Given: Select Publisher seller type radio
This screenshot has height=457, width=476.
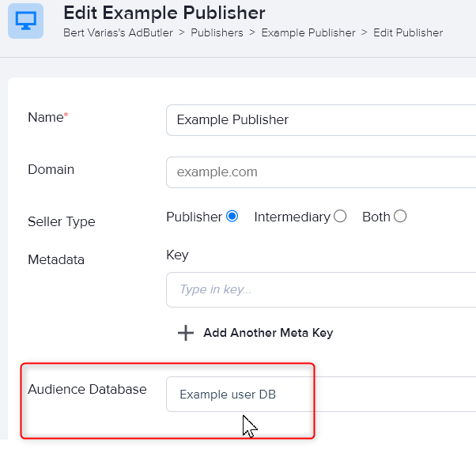Looking at the screenshot, I should click(232, 217).
